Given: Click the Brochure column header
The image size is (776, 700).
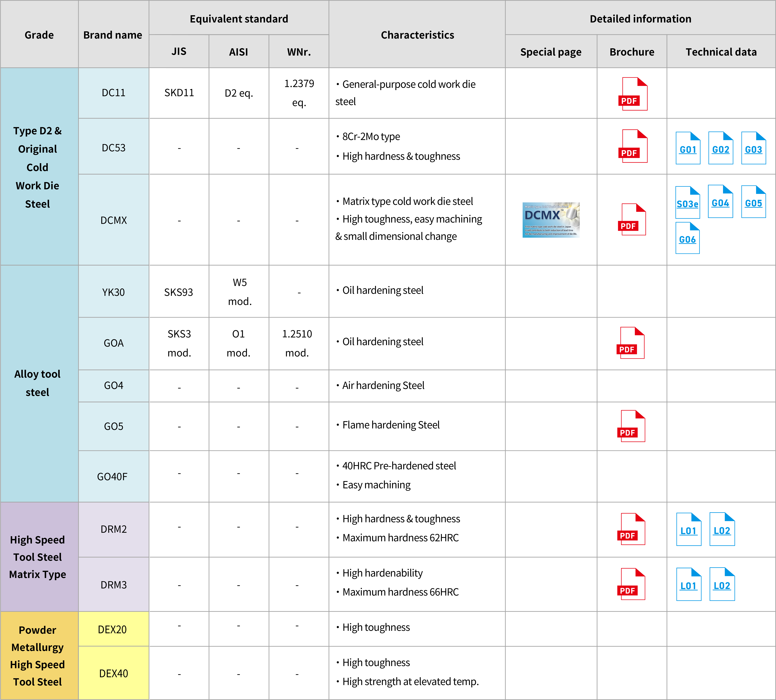Looking at the screenshot, I should [x=632, y=52].
